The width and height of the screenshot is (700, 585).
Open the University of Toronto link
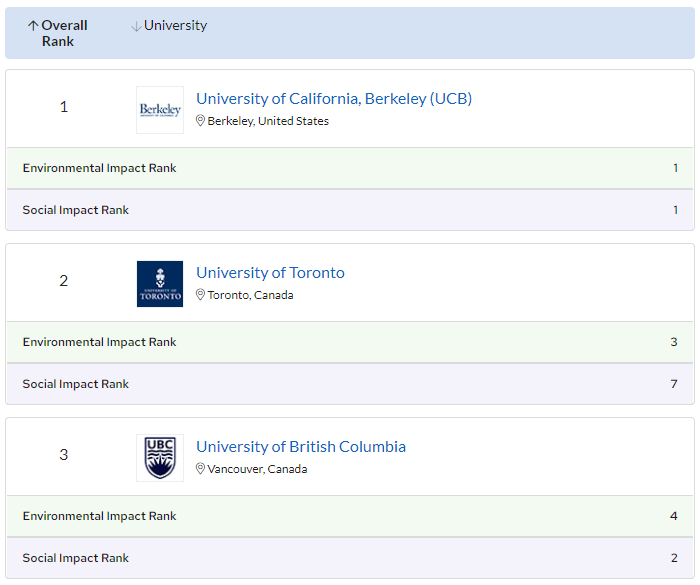[270, 272]
